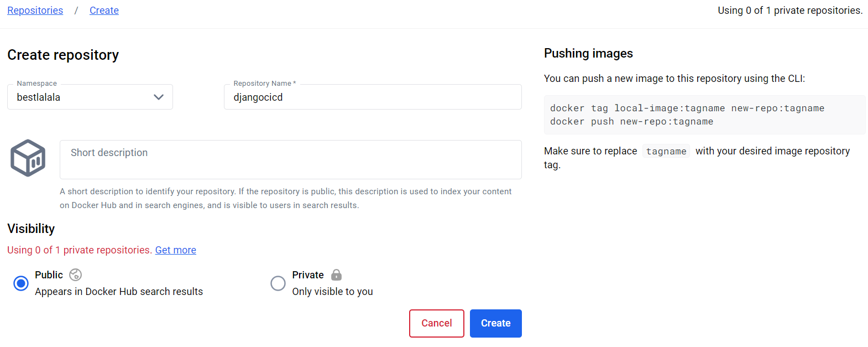
Task: Click the repository cube icon
Action: point(28,158)
